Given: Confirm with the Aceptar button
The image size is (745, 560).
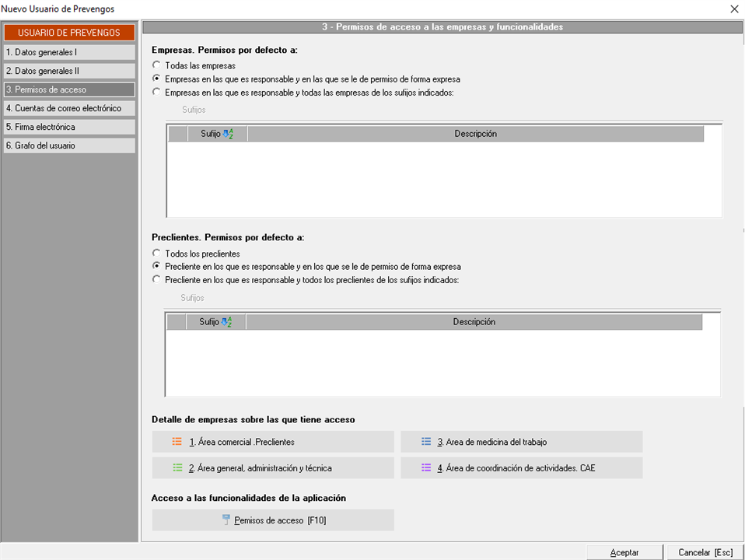Looking at the screenshot, I should [624, 552].
